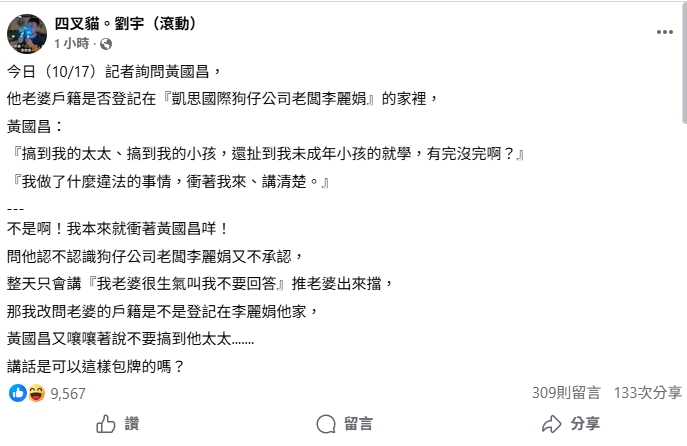Click the standalone 黃國昌： text line
Image resolution: width=687 pixels, height=446 pixels.
34,127
